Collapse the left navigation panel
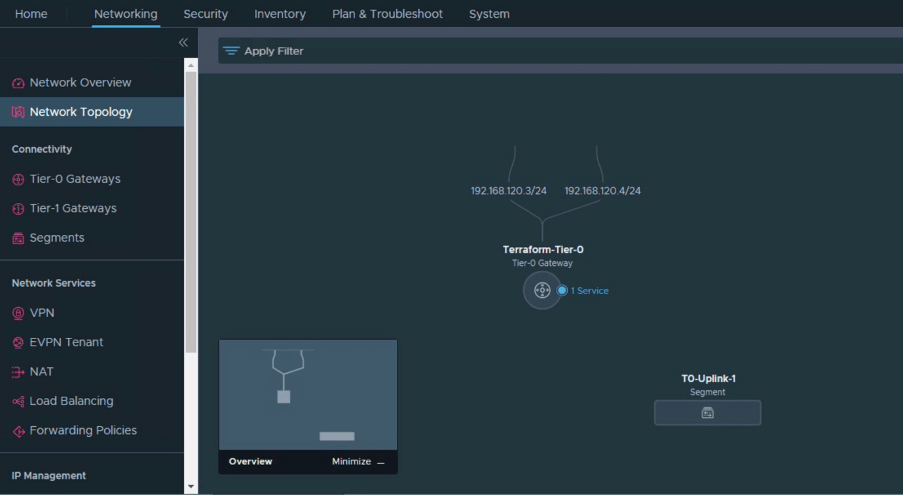 coord(183,43)
